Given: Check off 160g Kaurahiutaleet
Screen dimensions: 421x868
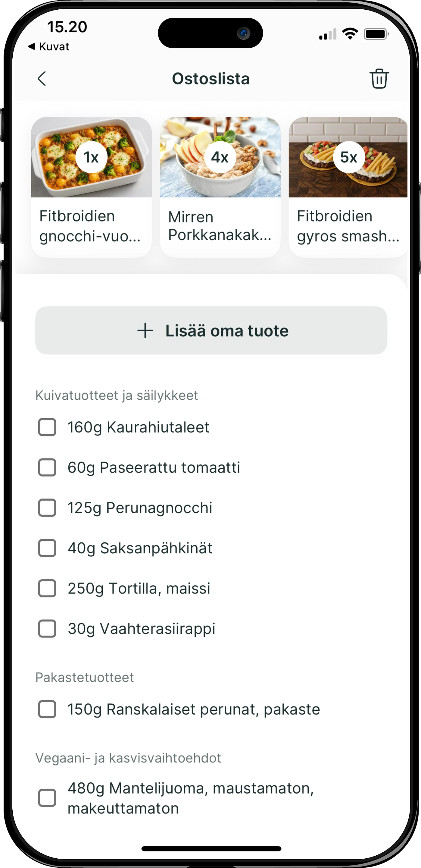Looking at the screenshot, I should pos(47,427).
